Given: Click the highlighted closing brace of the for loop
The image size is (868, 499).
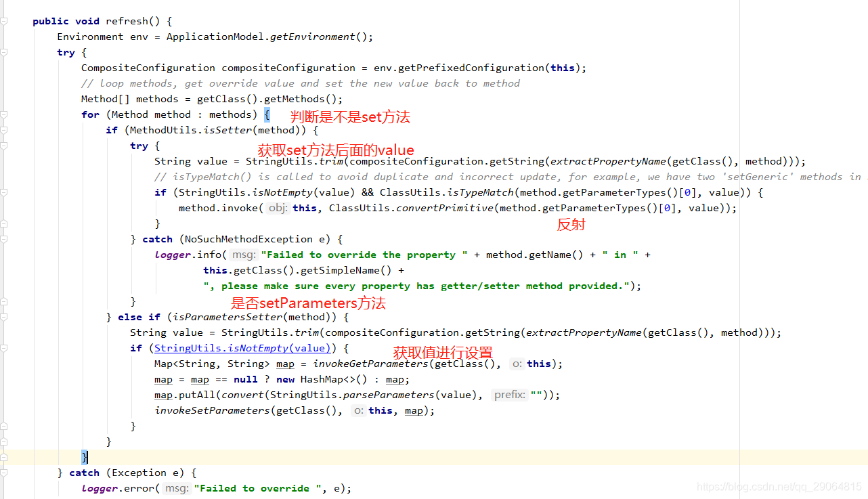Looking at the screenshot, I should 85,457.
